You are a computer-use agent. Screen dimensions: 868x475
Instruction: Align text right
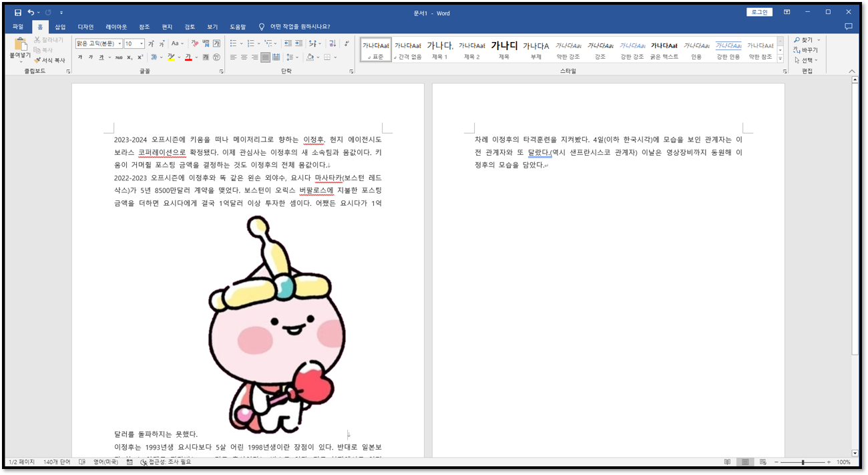coord(254,57)
